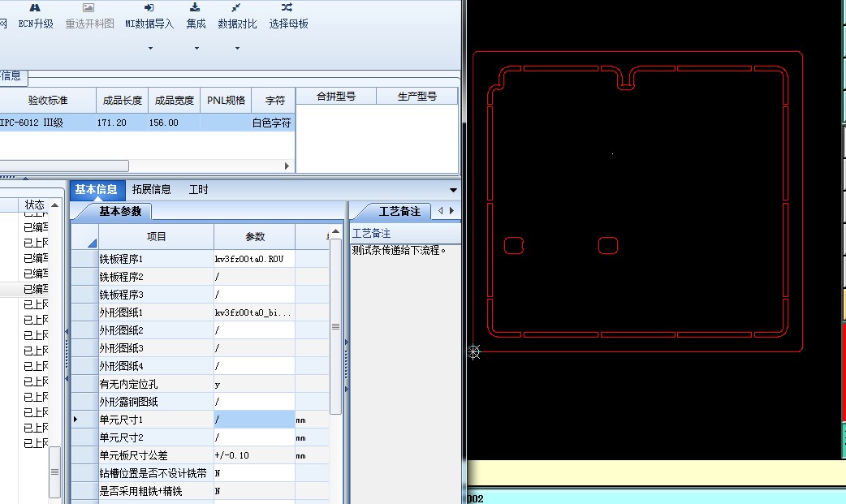Select the 156.00 width cell

(175, 123)
